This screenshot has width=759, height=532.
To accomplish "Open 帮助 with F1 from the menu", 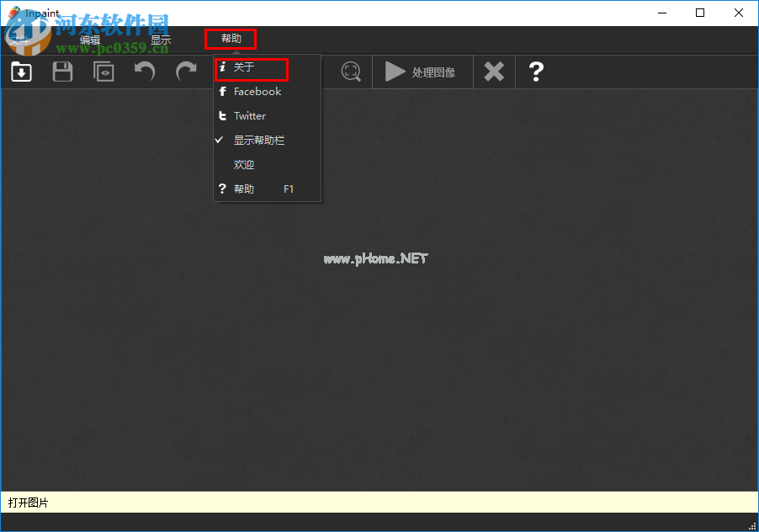I will click(x=244, y=189).
